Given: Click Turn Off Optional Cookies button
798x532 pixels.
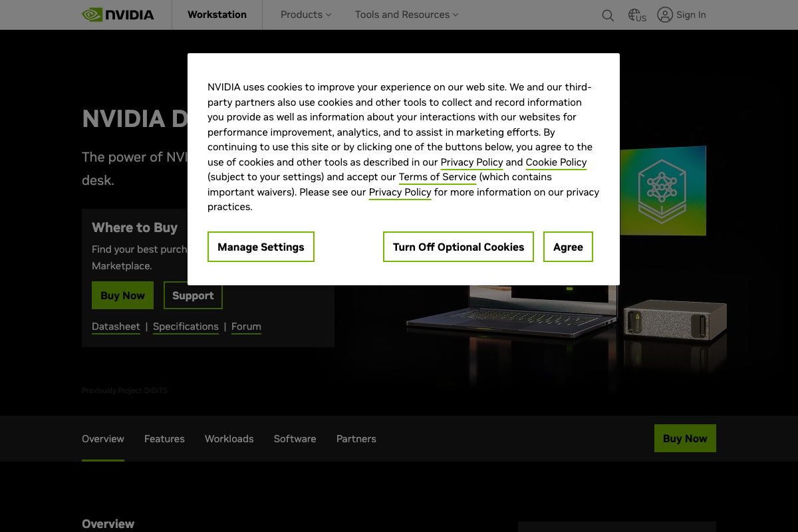Looking at the screenshot, I should 458,247.
